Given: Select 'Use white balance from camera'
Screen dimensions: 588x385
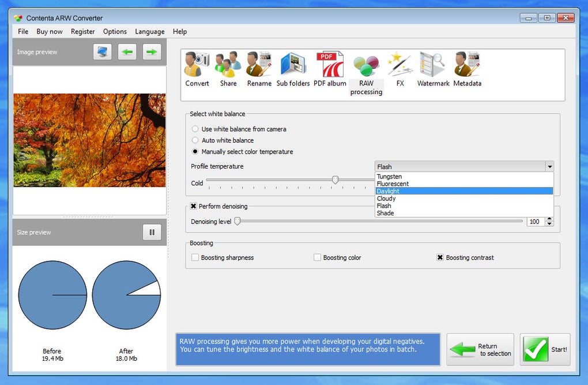Looking at the screenshot, I should pos(195,129).
